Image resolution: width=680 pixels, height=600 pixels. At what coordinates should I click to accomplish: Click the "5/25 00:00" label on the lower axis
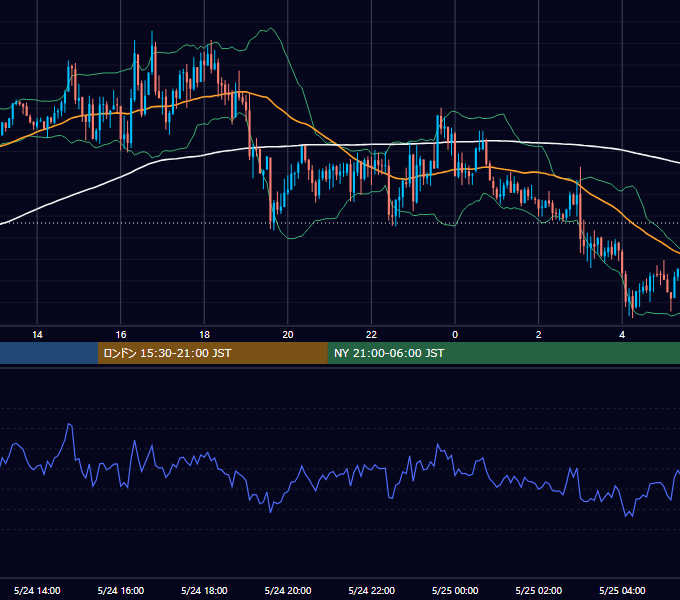[455, 590]
